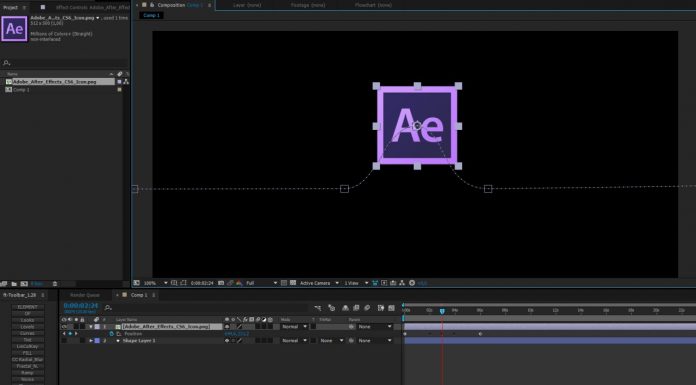696x385 pixels.
Task: Switch to the Project panel tab
Action: point(10,7)
